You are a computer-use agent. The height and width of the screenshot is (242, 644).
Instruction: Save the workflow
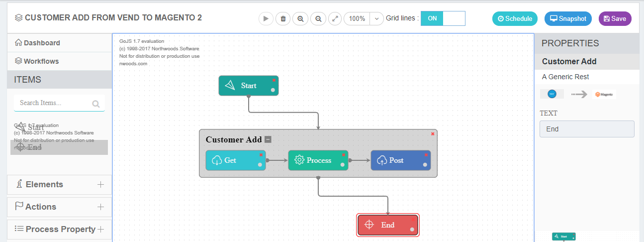(615, 18)
